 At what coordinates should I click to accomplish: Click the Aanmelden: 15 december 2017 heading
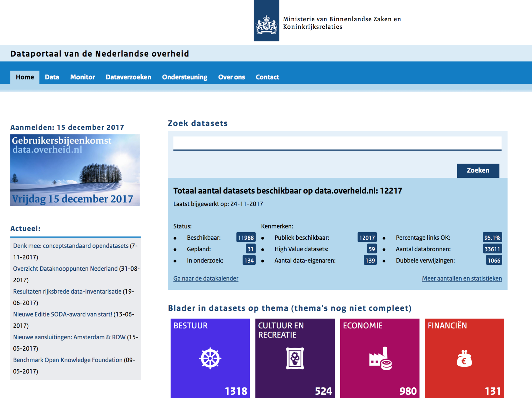tap(67, 127)
